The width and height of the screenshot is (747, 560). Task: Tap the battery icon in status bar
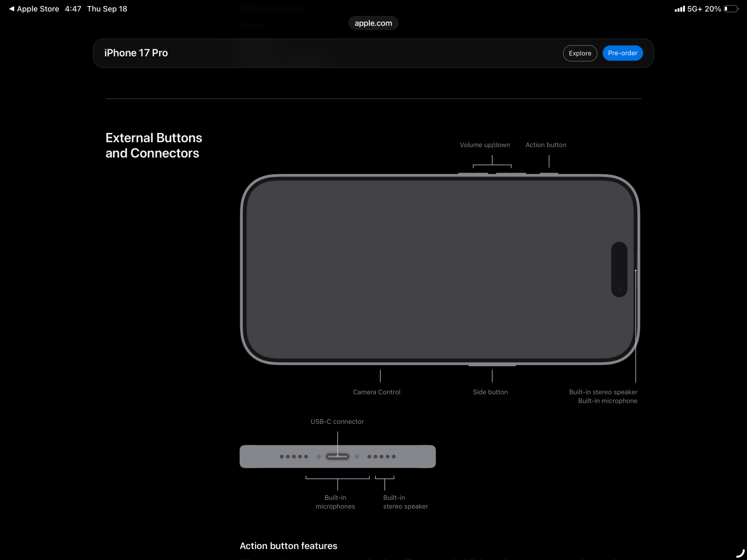(731, 9)
